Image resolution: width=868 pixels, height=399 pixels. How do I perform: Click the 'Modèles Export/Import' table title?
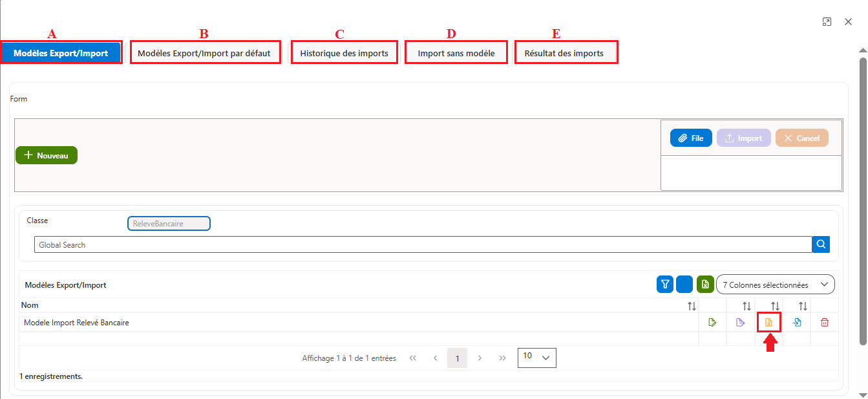pyautogui.click(x=65, y=285)
